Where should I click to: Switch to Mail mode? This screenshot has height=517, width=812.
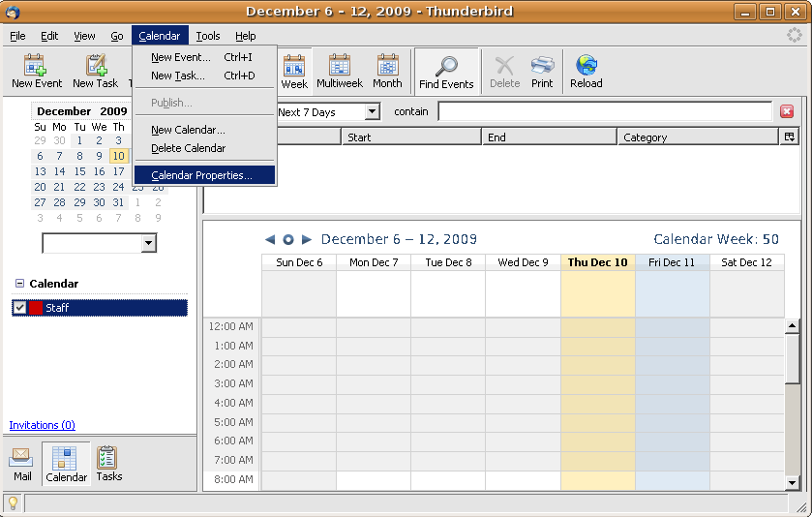click(22, 464)
